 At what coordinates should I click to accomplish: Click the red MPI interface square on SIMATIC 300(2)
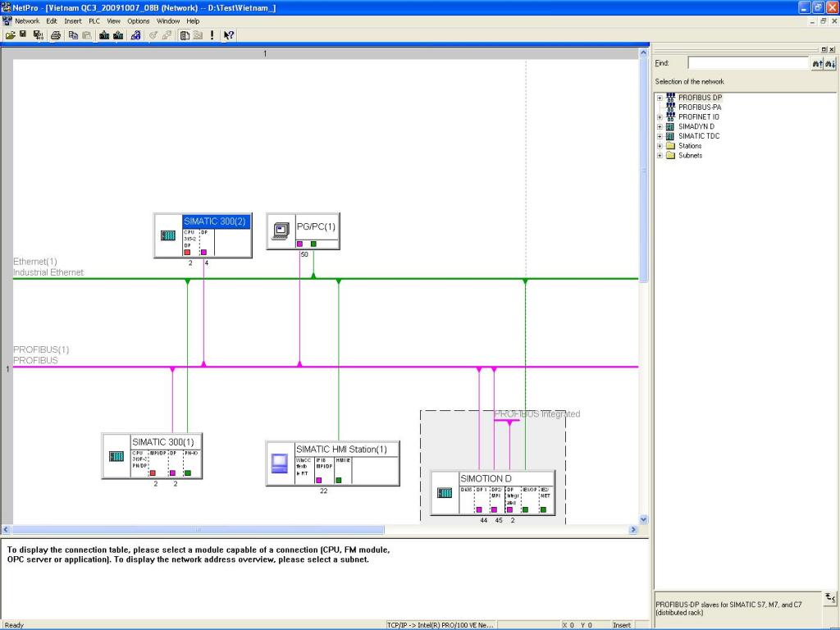point(187,253)
